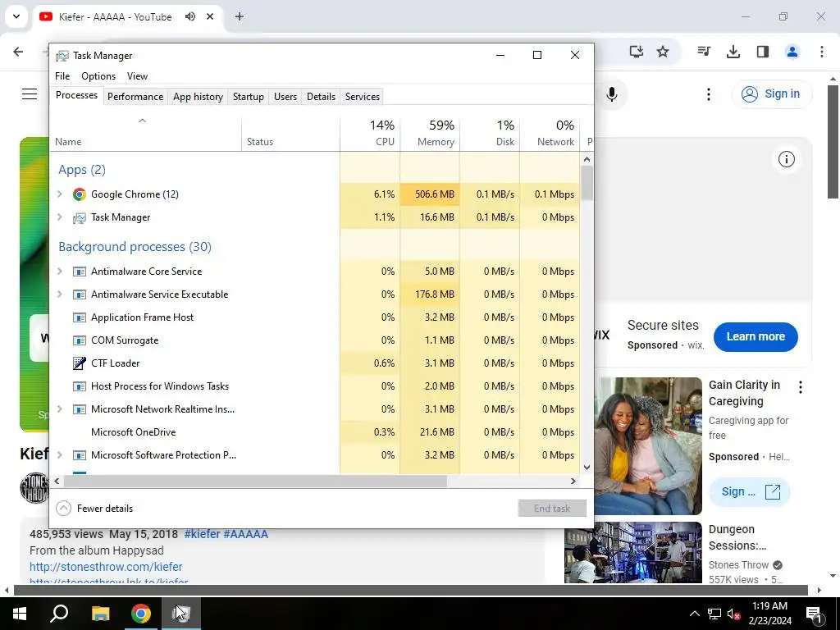Select the Microsoft OneDrive process row
Image resolution: width=840 pixels, height=630 pixels.
[x=315, y=432]
